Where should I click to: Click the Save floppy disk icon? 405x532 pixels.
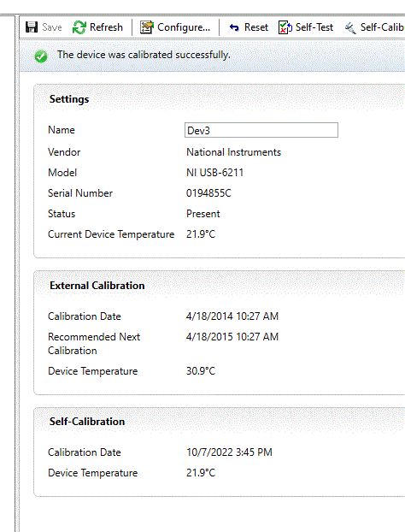[32, 27]
